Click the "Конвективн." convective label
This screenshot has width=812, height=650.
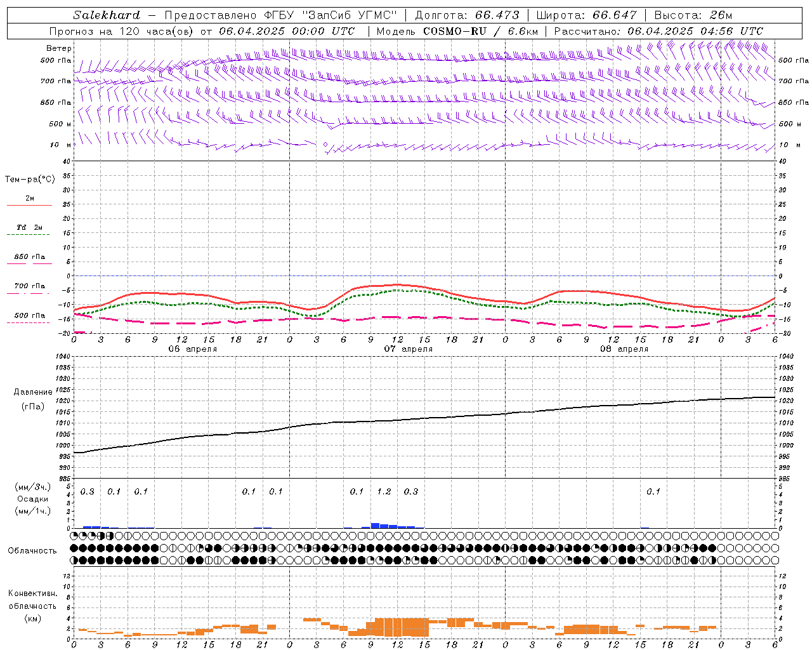(x=32, y=594)
